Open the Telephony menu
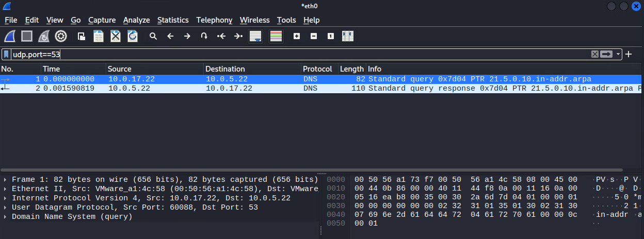The height and width of the screenshot is (239, 644). click(214, 20)
